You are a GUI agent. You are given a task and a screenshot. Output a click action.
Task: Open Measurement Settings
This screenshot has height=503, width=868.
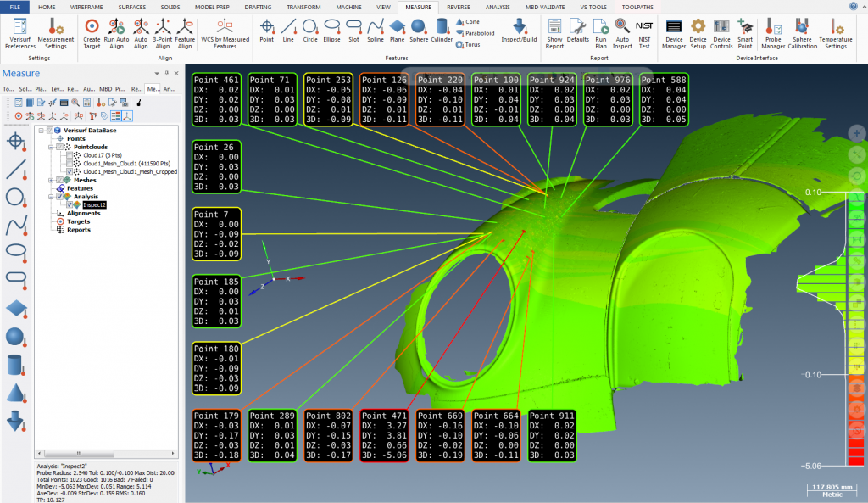(x=55, y=34)
